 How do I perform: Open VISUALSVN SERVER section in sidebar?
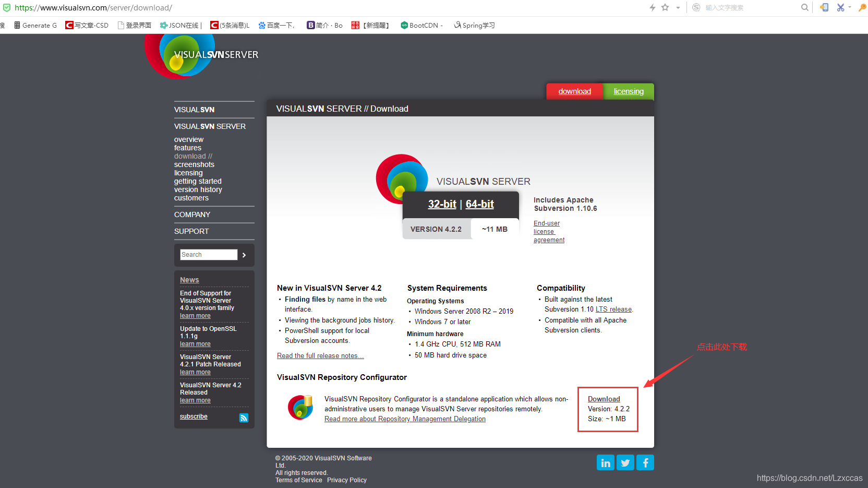(x=210, y=126)
